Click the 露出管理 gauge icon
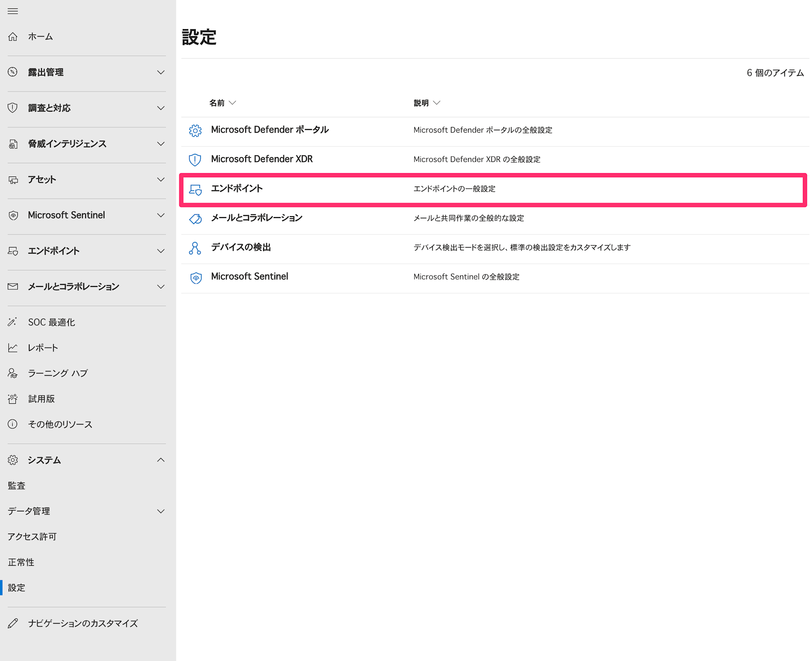The width and height of the screenshot is (812, 661). pyautogui.click(x=13, y=72)
